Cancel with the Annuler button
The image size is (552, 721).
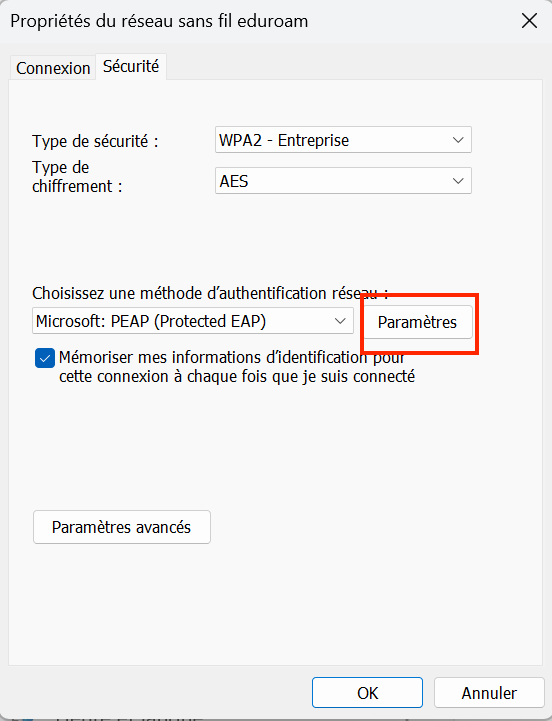tap(489, 692)
